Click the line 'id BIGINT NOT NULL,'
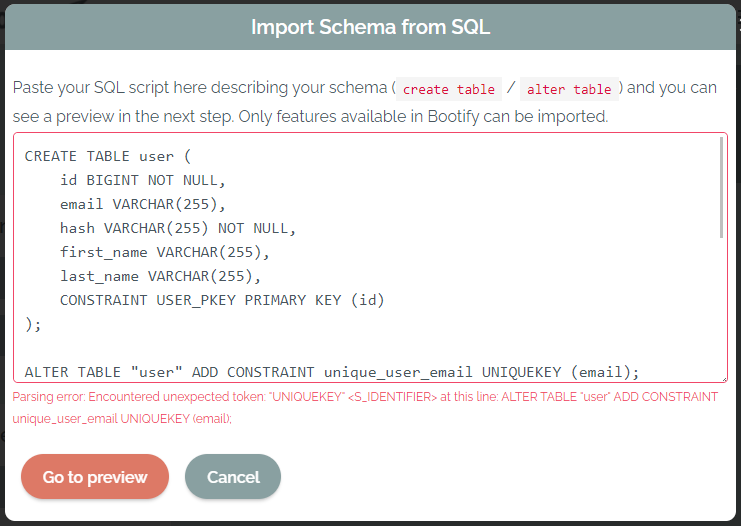 [143, 180]
